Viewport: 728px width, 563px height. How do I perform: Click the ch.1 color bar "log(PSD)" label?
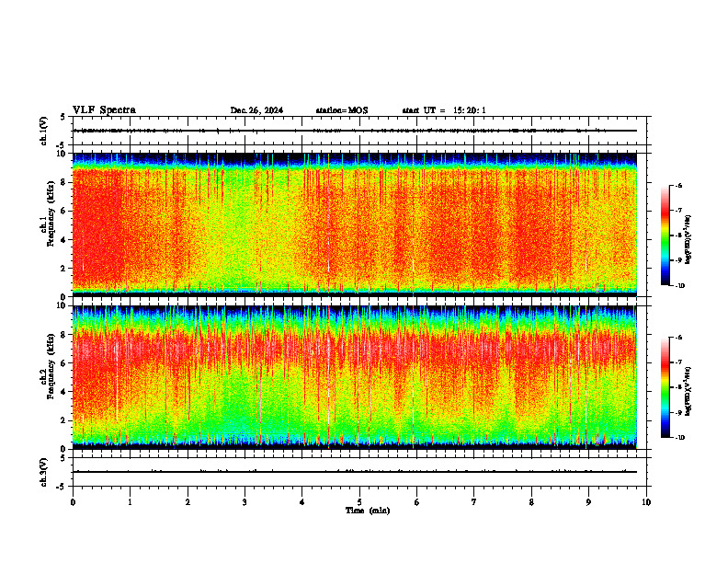coord(688,240)
